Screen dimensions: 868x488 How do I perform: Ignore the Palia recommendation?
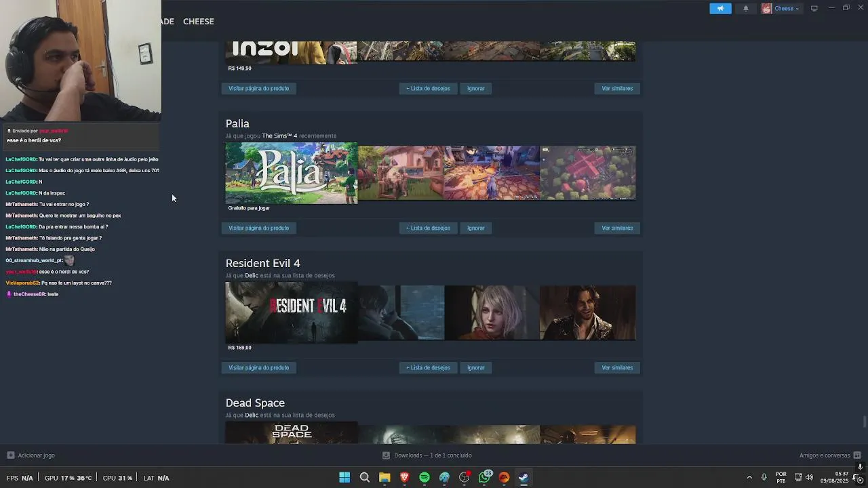[x=476, y=228]
